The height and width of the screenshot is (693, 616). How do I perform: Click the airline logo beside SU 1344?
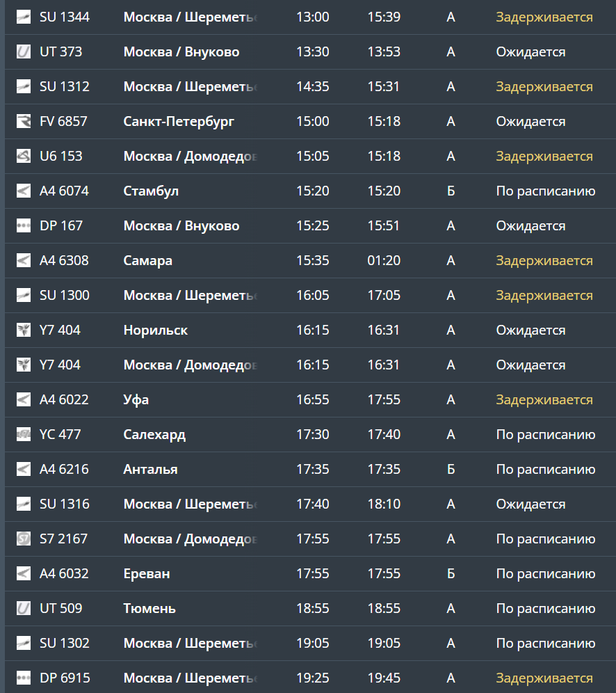(x=24, y=17)
